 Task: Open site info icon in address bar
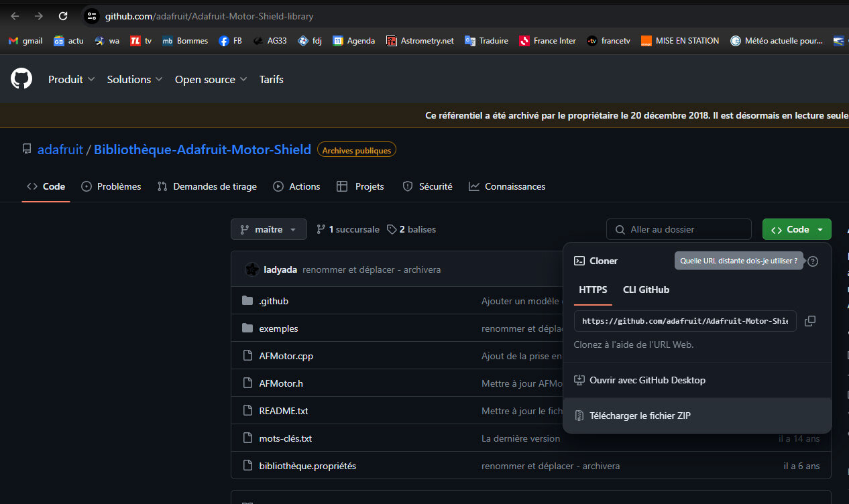(92, 16)
